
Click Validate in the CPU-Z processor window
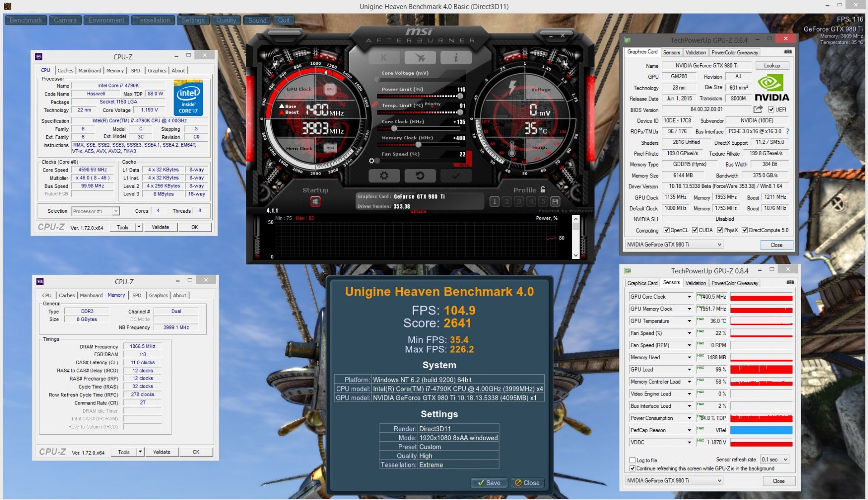[x=160, y=227]
